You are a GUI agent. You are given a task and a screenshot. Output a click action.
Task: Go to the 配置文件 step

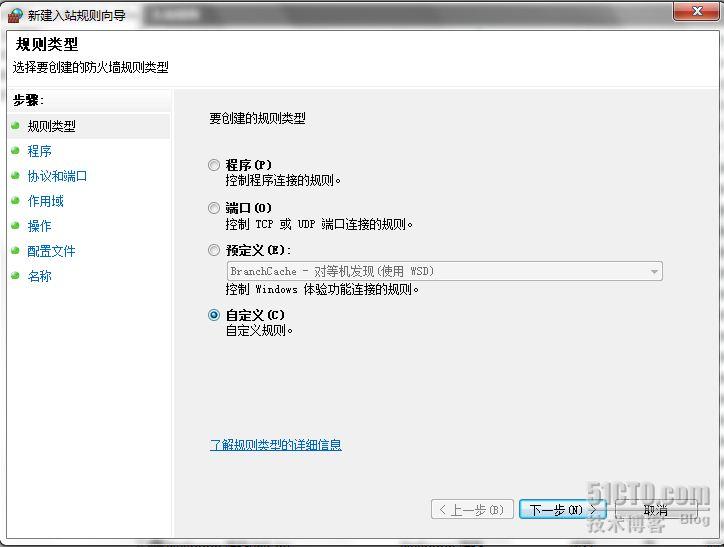pos(51,251)
